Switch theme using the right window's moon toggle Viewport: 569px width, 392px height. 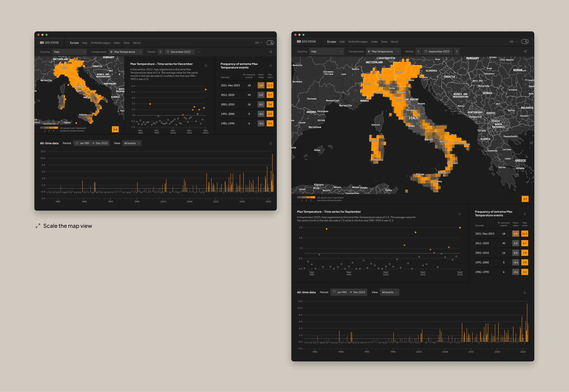525,41
